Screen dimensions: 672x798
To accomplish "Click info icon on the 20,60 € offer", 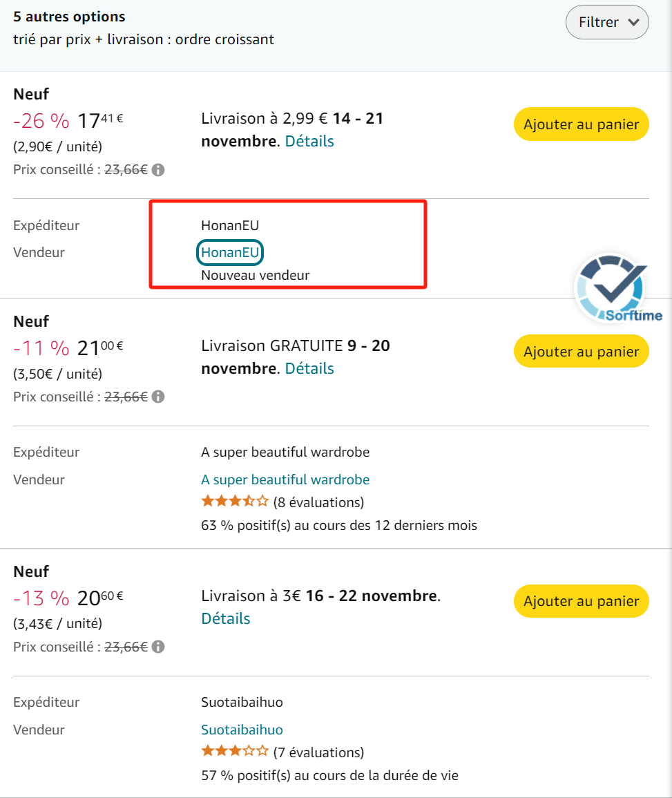I will (158, 647).
